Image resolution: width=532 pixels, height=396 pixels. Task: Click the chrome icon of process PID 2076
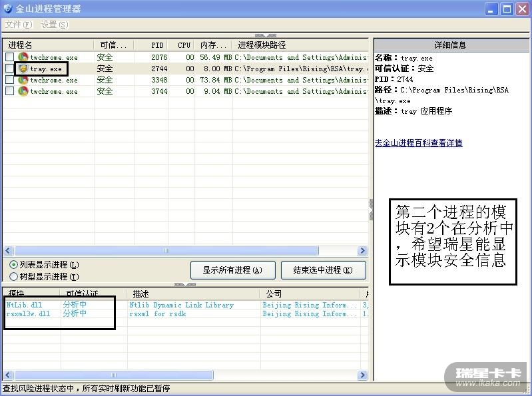tap(23, 57)
